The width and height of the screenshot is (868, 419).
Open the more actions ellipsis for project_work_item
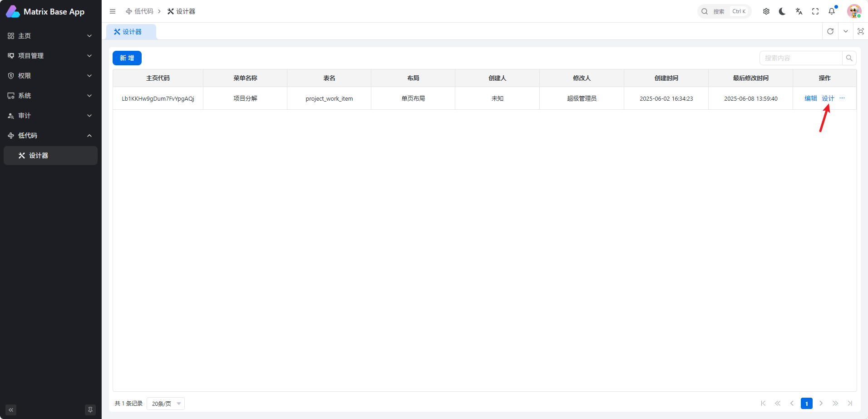[x=843, y=98]
